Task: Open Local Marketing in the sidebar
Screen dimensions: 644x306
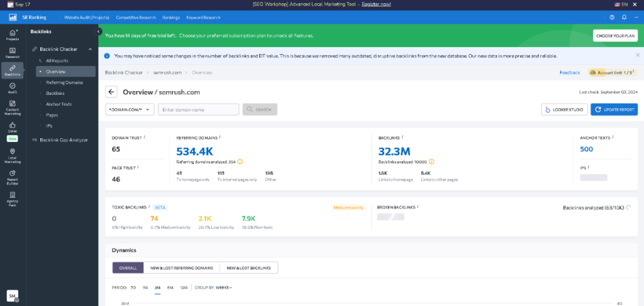Action: coord(13,156)
